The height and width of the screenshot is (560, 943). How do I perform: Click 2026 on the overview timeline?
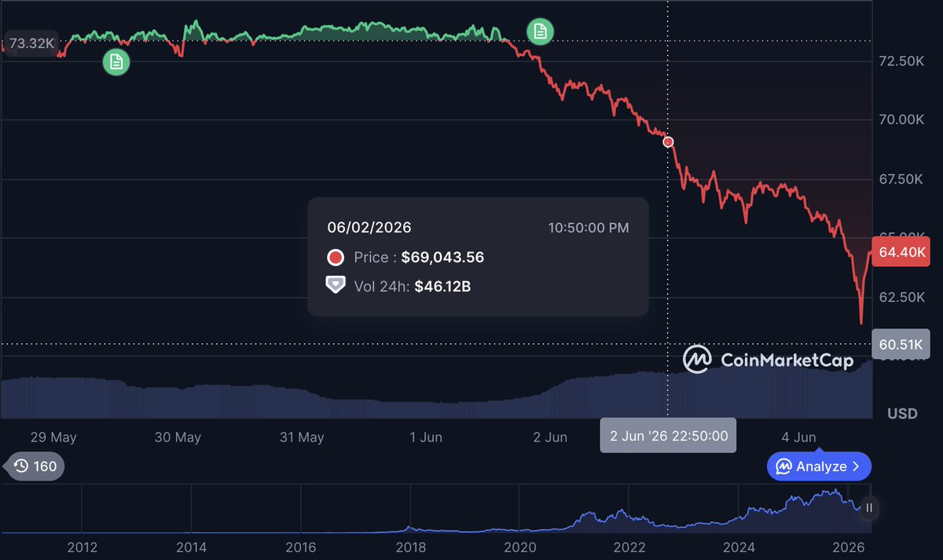(848, 547)
